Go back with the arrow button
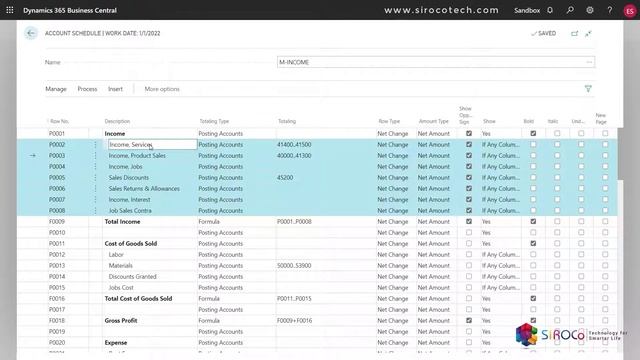Viewport: 640px width, 360px height. (31, 33)
